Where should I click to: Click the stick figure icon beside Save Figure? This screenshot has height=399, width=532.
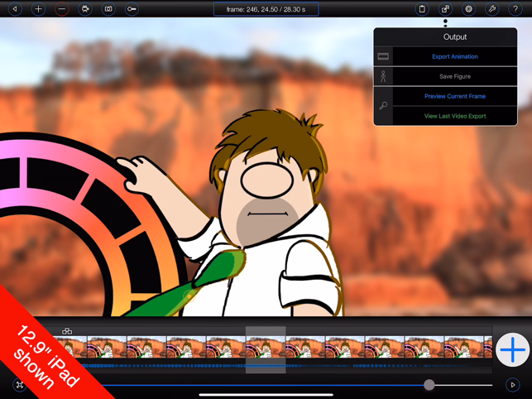pyautogui.click(x=383, y=76)
